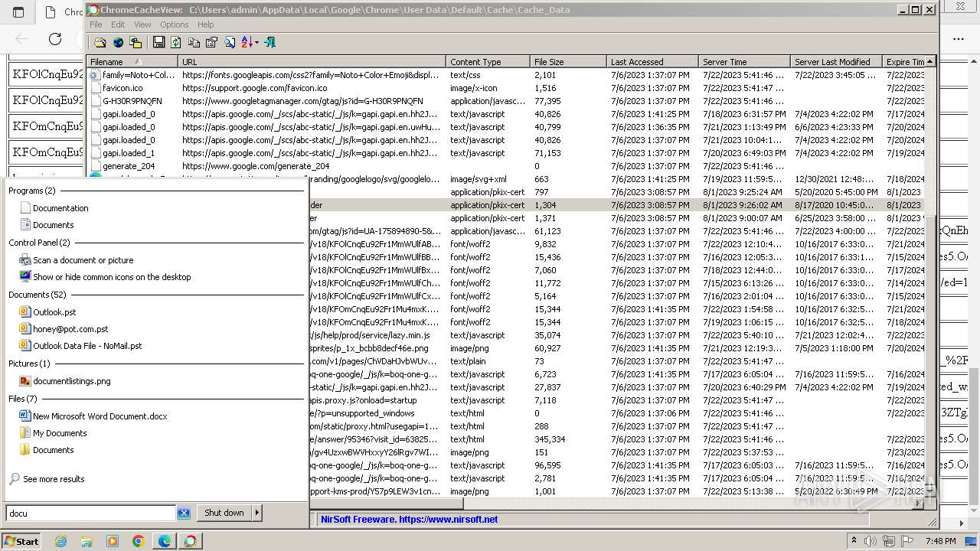Click the ChromeCacheView taskbar button

coord(191,541)
